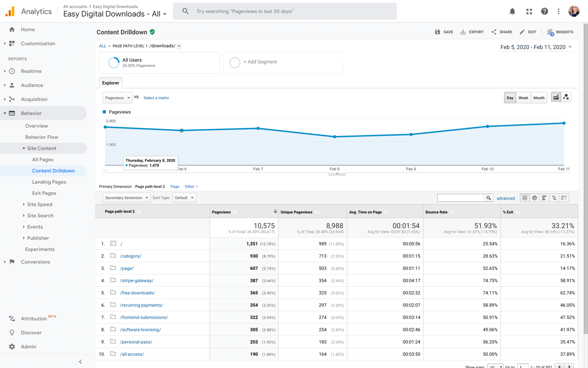The height and width of the screenshot is (368, 588).
Task: Open the Behavior Flow report
Action: pos(42,137)
